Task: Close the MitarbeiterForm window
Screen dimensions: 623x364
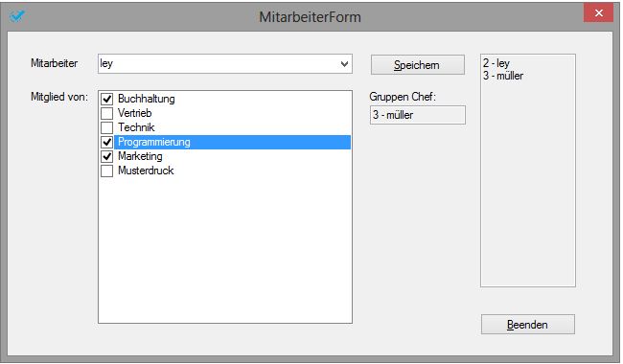Action: pos(598,13)
